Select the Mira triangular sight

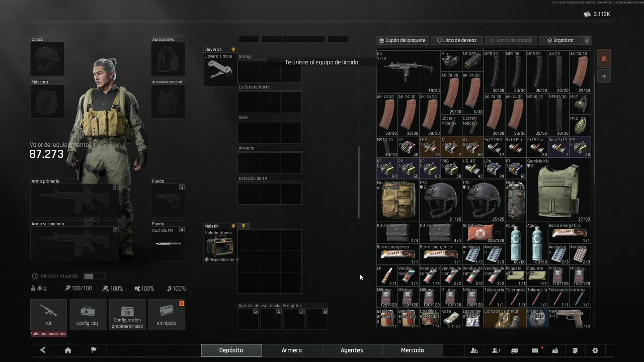[x=451, y=61]
